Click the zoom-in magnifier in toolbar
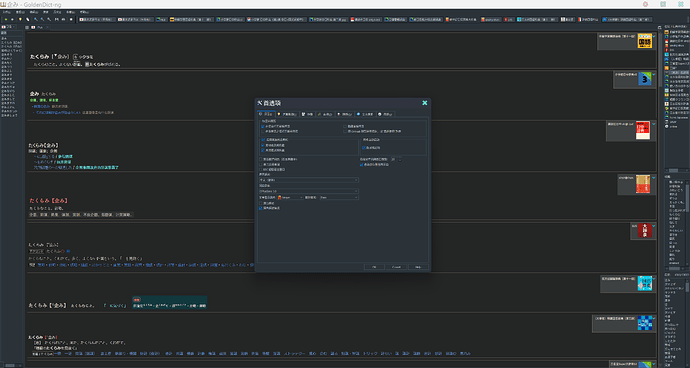This screenshot has height=368, width=690. click(36, 19)
